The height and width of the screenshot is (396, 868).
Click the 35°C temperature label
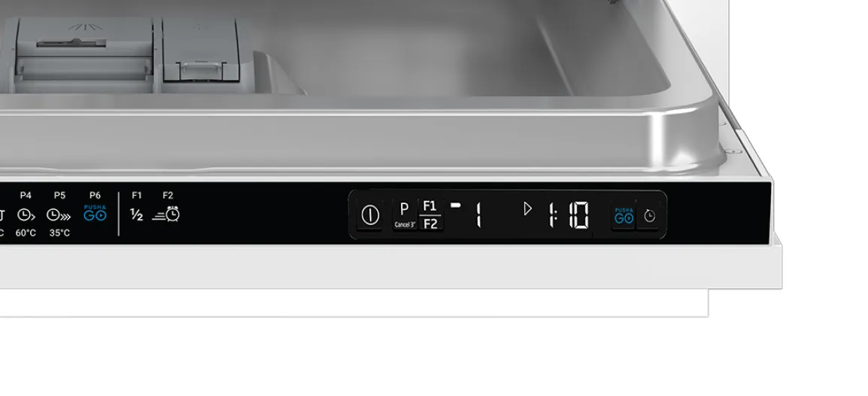click(59, 233)
